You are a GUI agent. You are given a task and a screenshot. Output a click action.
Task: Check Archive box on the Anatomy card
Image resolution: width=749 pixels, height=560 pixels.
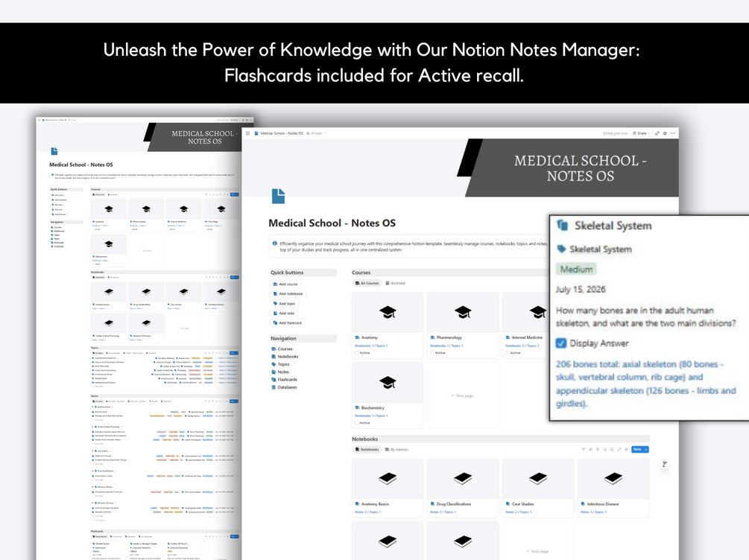tap(357, 353)
